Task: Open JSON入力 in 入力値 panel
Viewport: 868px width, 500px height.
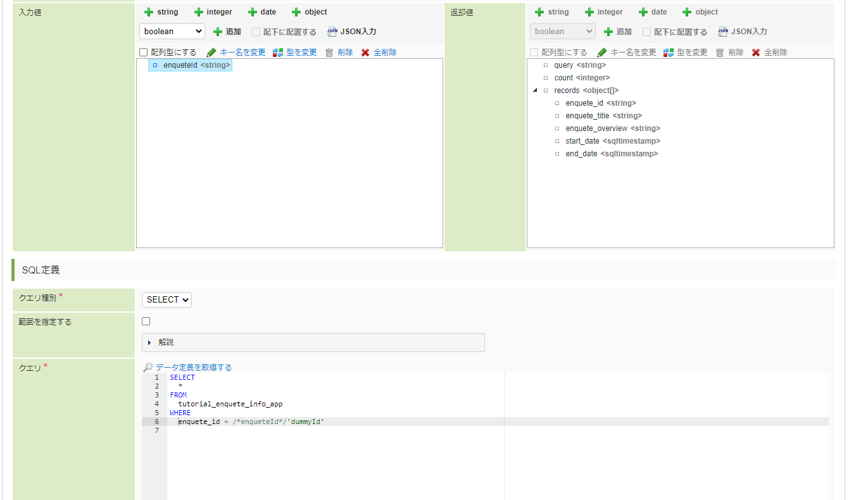Action: click(352, 32)
